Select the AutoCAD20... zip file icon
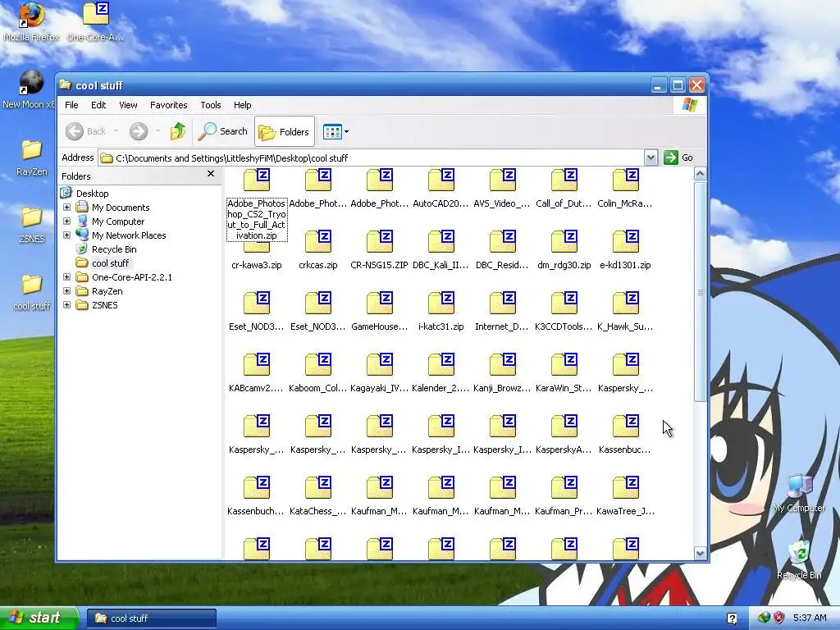Image resolution: width=840 pixels, height=630 pixels. point(441,180)
